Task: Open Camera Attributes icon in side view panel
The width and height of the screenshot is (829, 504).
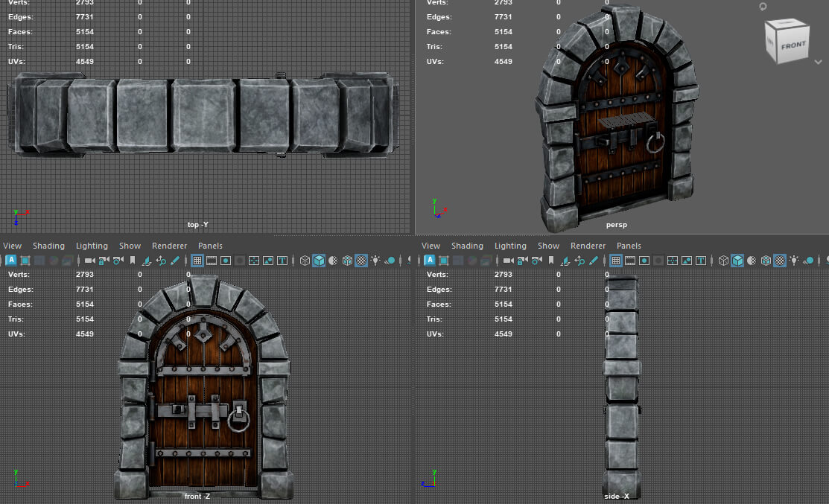Action: pos(537,261)
